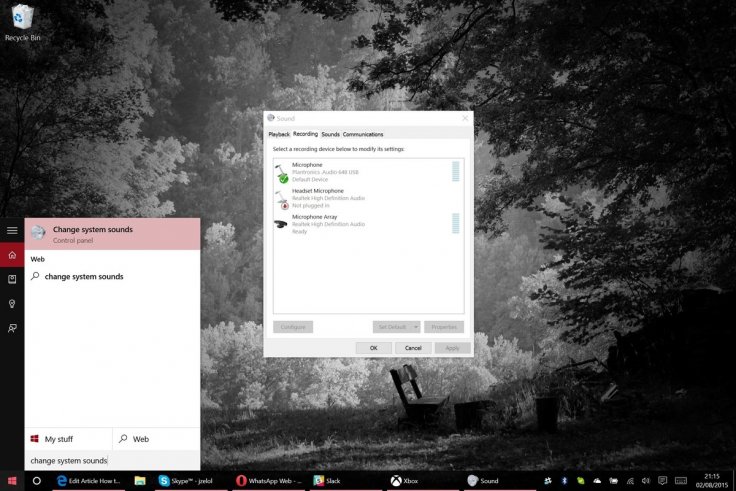Switch to the Sounds tab
Image resolution: width=736 pixels, height=491 pixels.
coord(330,134)
